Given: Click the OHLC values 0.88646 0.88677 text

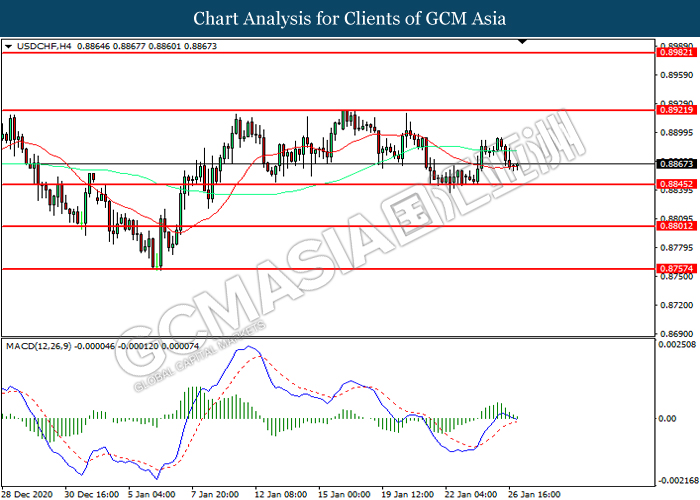Looking at the screenshot, I should pos(112,46).
